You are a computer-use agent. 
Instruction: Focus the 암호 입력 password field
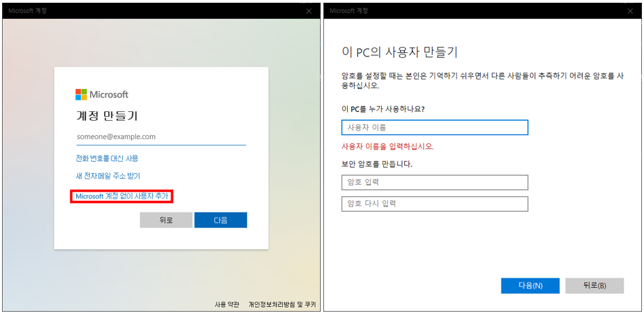[x=435, y=183]
